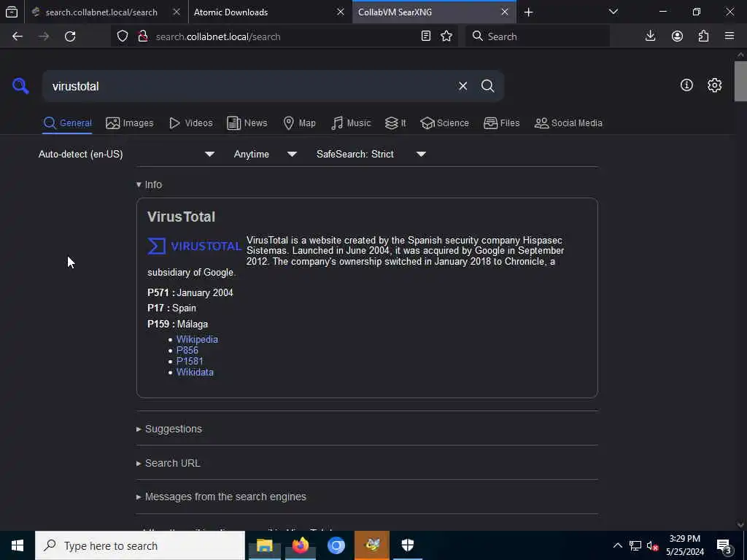This screenshot has height=560, width=747.
Task: Clear the virustotal search query
Action: (462, 86)
